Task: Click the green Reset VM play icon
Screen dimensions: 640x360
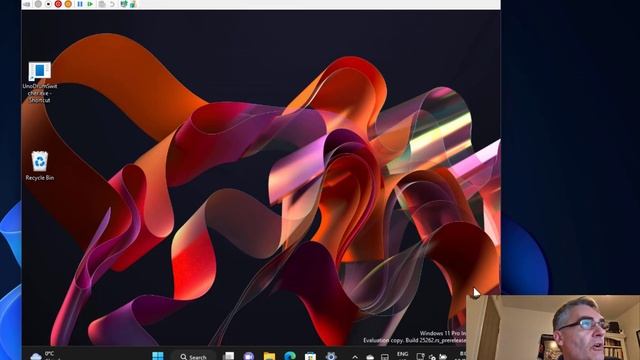Action: click(x=90, y=4)
